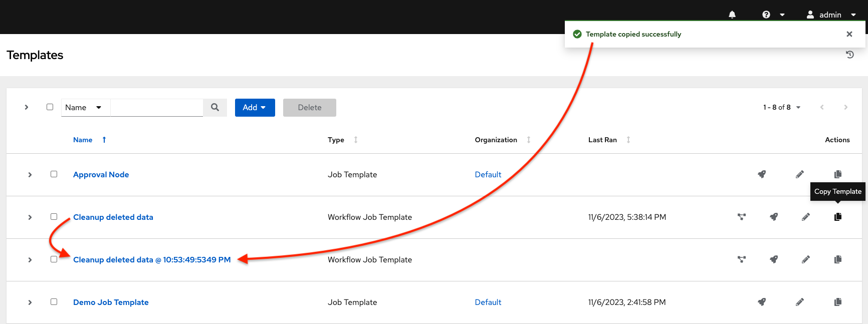Open visualizer for Cleanup deleted data workflow
The image size is (868, 324).
tap(742, 217)
